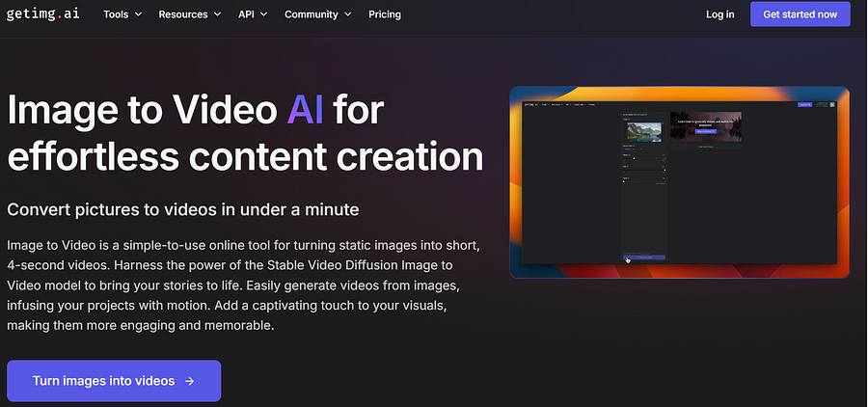Open the demo preview video thumbnail
The image size is (868, 407).
coord(679,182)
